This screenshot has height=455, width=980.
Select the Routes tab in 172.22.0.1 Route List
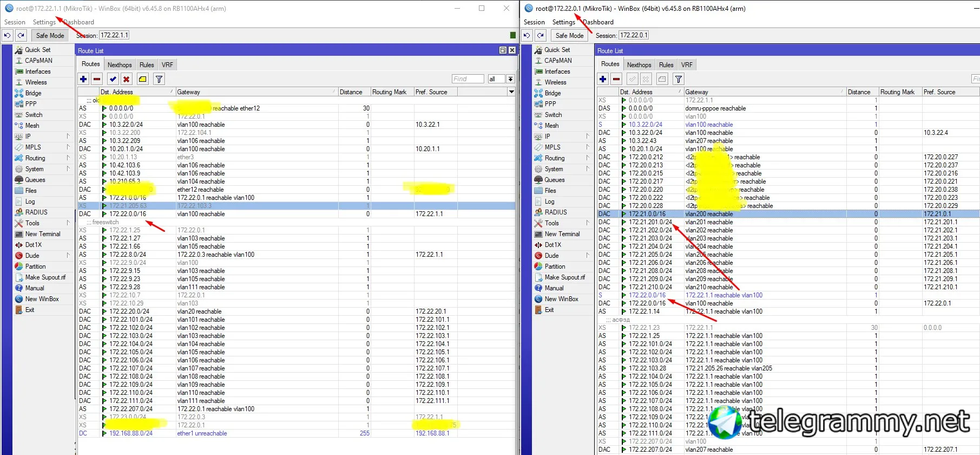coord(610,64)
